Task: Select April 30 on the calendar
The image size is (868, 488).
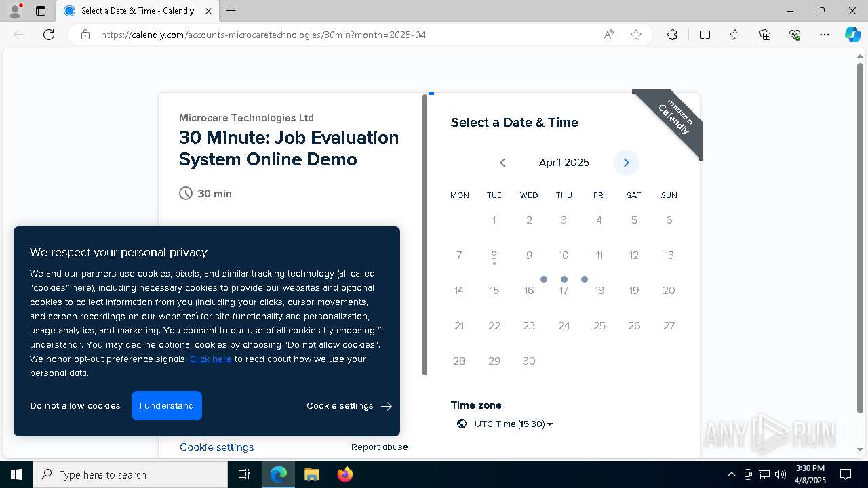Action: point(529,361)
